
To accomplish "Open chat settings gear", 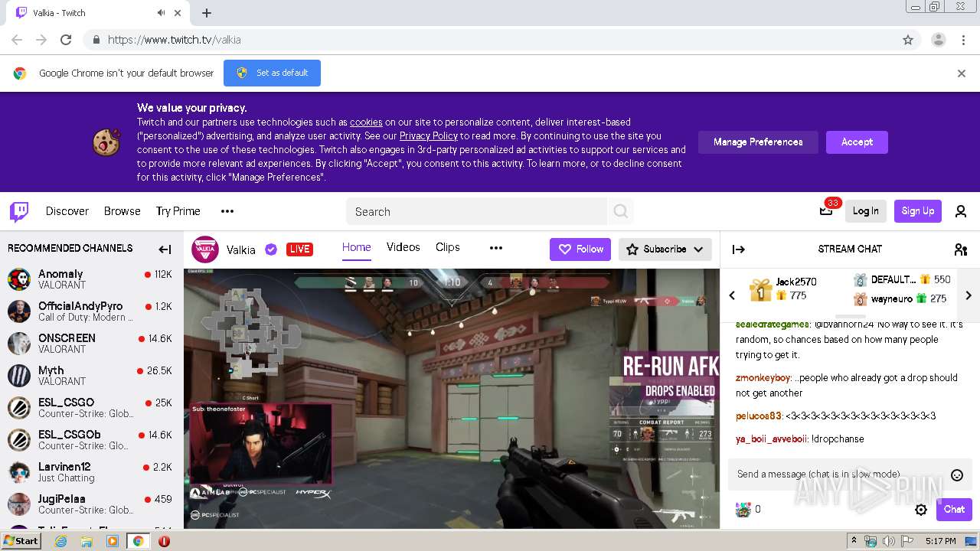I will point(921,510).
